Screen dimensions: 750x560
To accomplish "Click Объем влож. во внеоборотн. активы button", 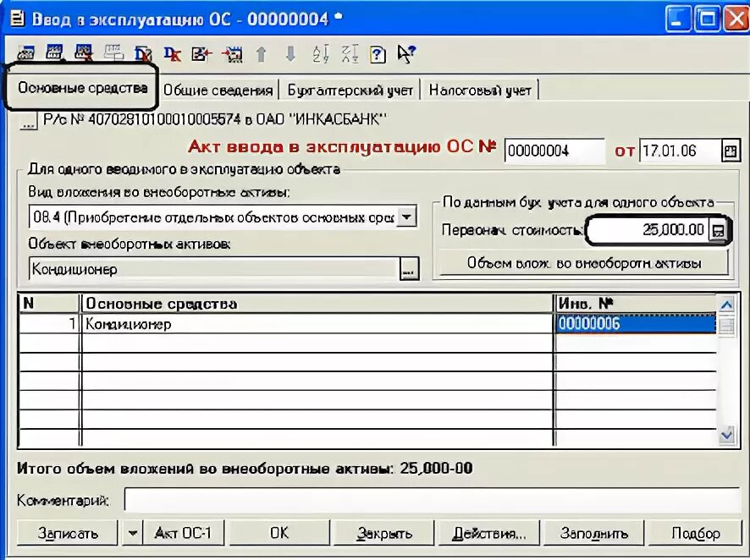I will point(583,263).
